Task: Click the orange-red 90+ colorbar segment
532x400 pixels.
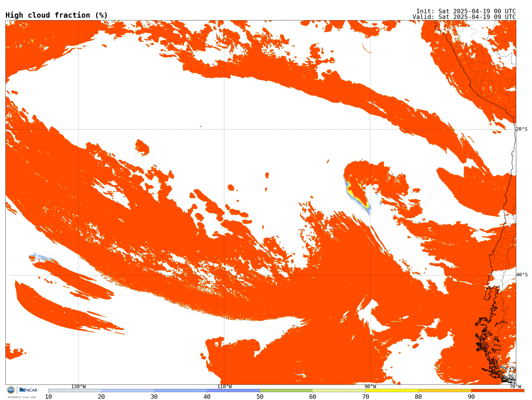Action: [498, 391]
